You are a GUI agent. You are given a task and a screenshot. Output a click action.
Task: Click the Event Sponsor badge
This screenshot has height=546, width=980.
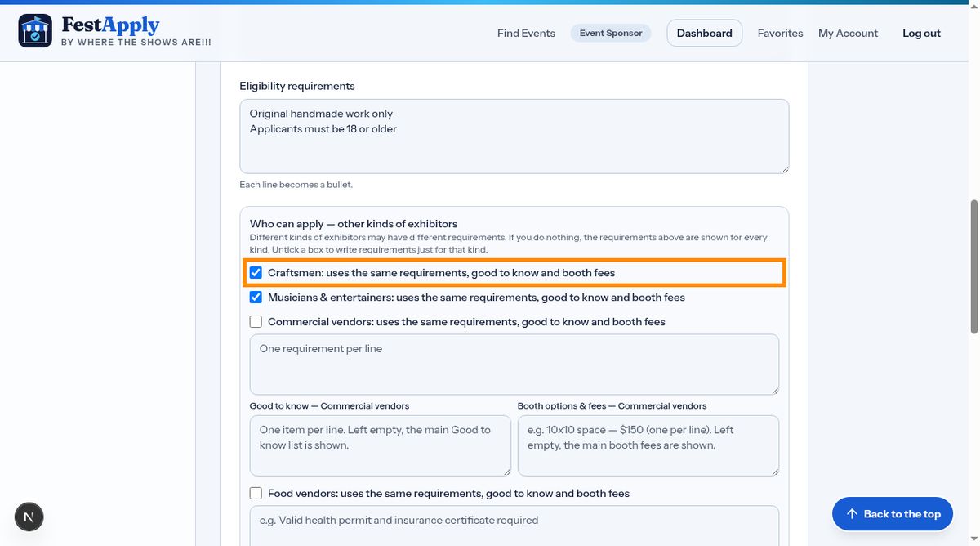pyautogui.click(x=611, y=34)
